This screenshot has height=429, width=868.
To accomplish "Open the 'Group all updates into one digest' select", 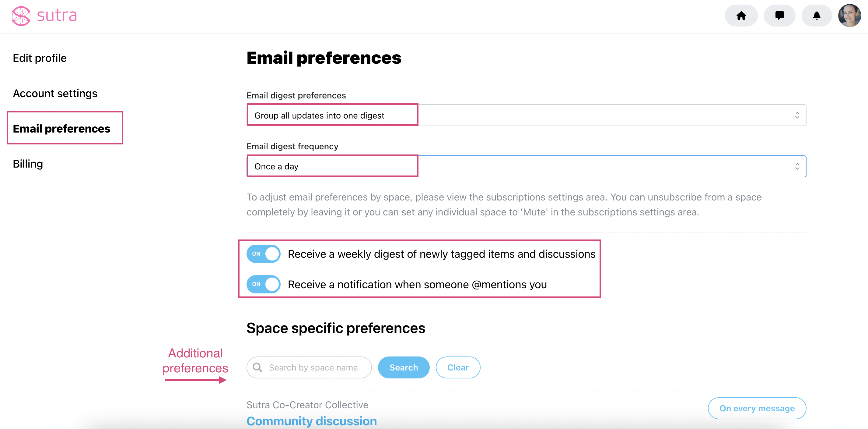I will tap(526, 115).
